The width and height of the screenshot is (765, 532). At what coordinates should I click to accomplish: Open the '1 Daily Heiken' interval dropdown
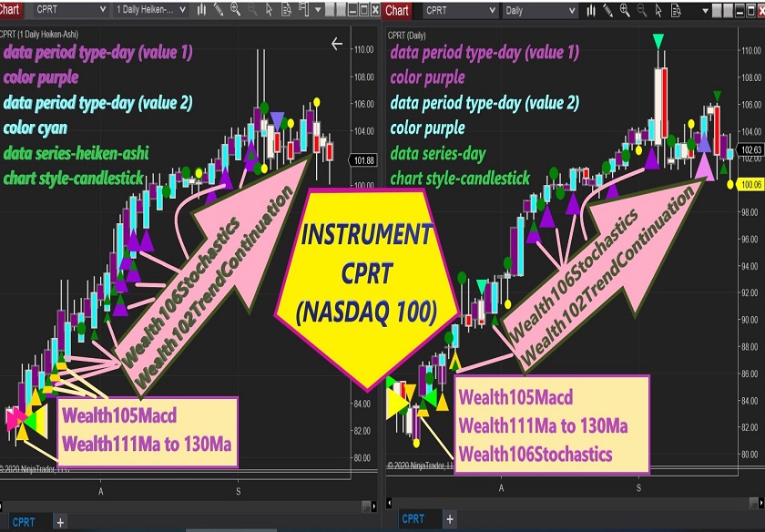coord(150,10)
